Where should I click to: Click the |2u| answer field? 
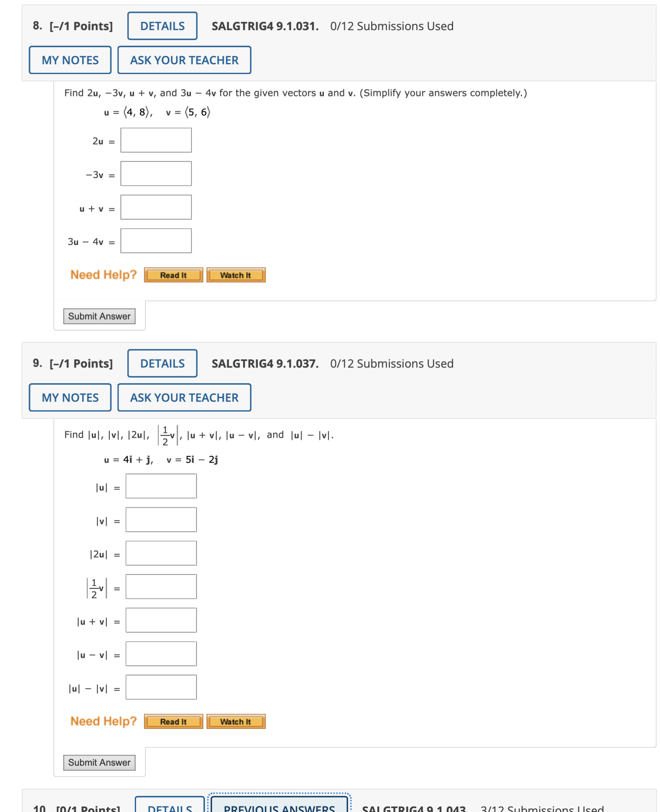pos(161,553)
